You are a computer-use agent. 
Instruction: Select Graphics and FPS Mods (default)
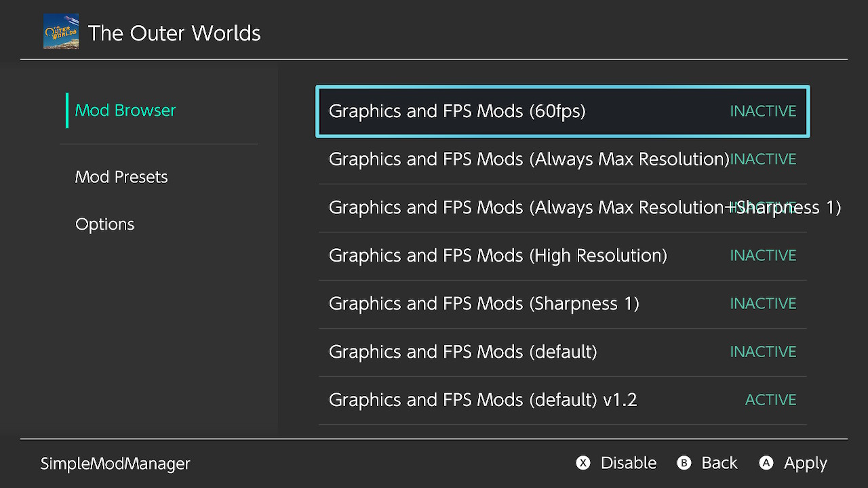point(462,352)
